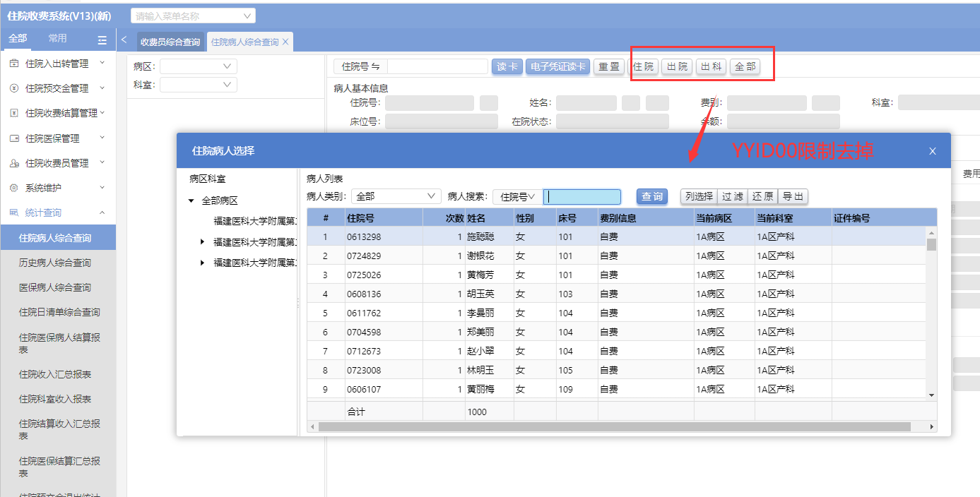Click the sidebar menu collapse hamburger icon
The height and width of the screenshot is (497, 980).
(102, 40)
